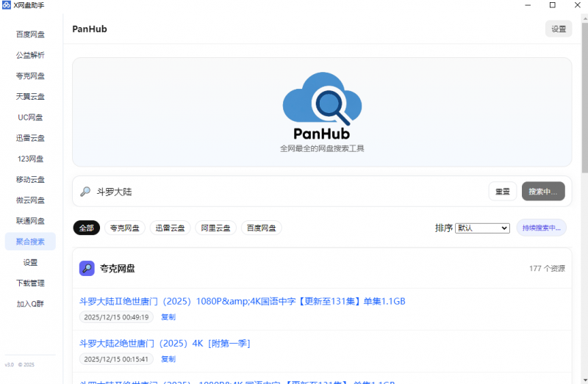
Task: Click the PanHub page title heading
Action: pyautogui.click(x=90, y=29)
